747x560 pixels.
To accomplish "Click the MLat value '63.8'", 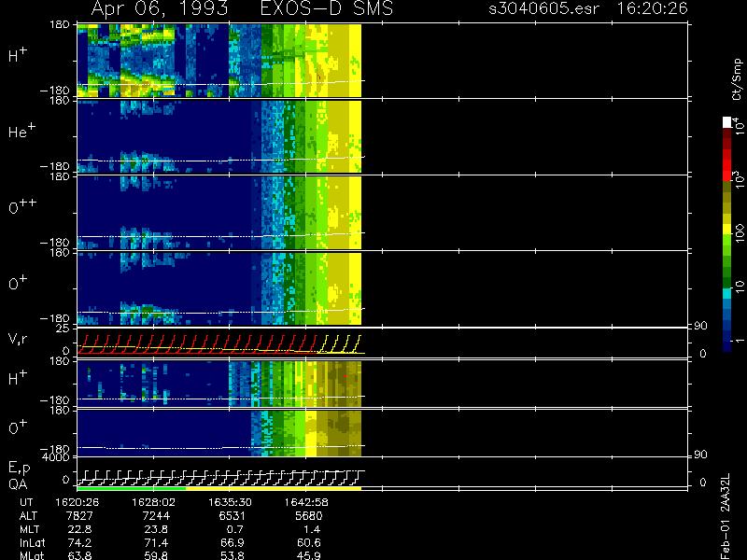I will pyautogui.click(x=80, y=555).
